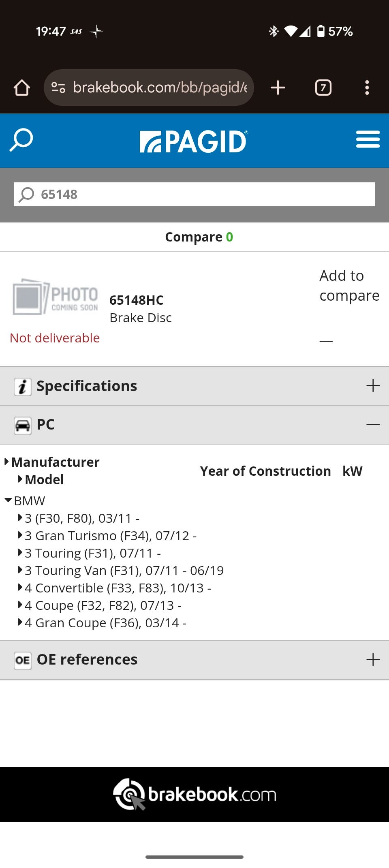Expand the OE references section
Screen dimensions: 389x868
pyautogui.click(x=373, y=660)
